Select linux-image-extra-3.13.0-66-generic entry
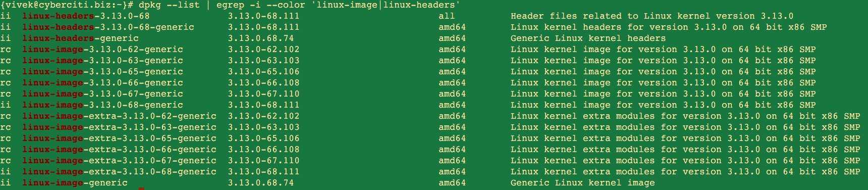This screenshot has height=190, width=868. 119,150
